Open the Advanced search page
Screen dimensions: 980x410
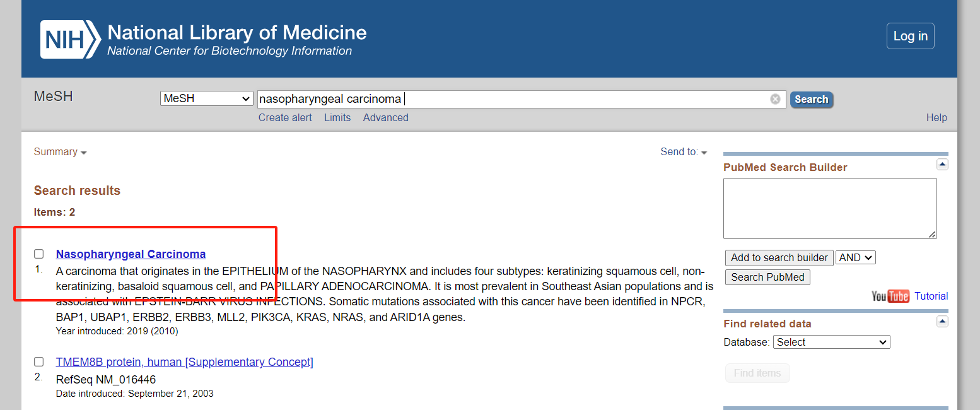(x=385, y=117)
